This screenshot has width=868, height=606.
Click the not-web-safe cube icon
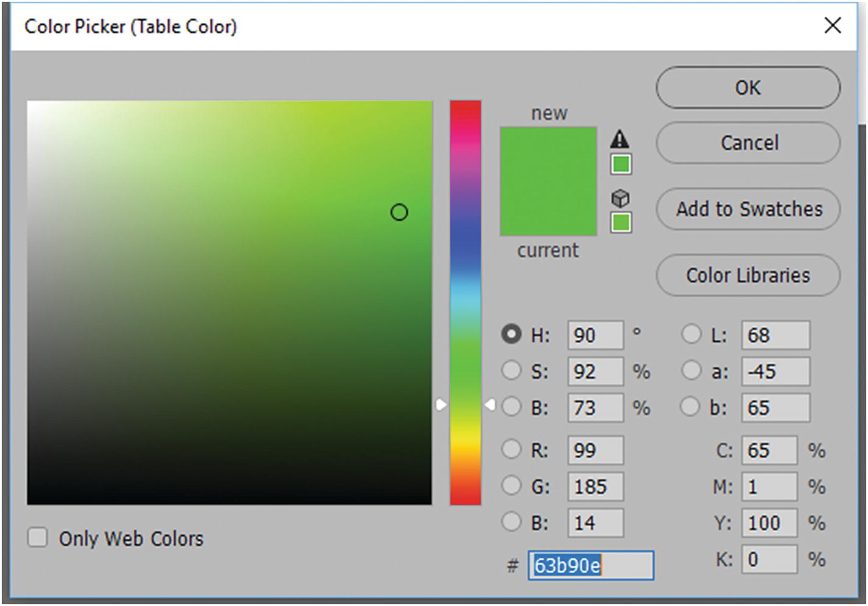pos(620,199)
